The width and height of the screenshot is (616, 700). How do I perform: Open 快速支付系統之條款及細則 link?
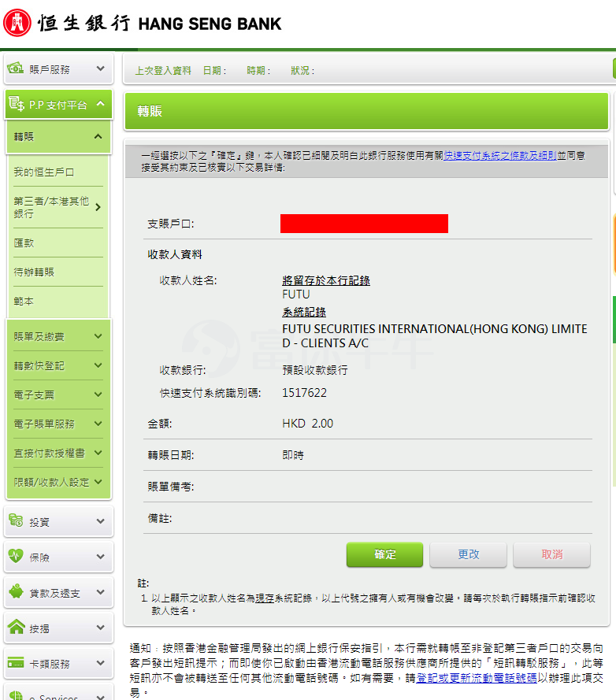point(500,155)
